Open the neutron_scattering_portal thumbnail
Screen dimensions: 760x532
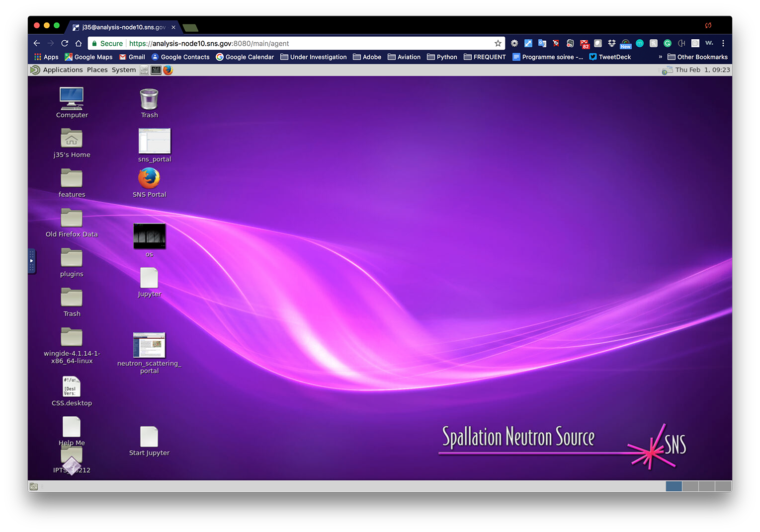coord(149,345)
